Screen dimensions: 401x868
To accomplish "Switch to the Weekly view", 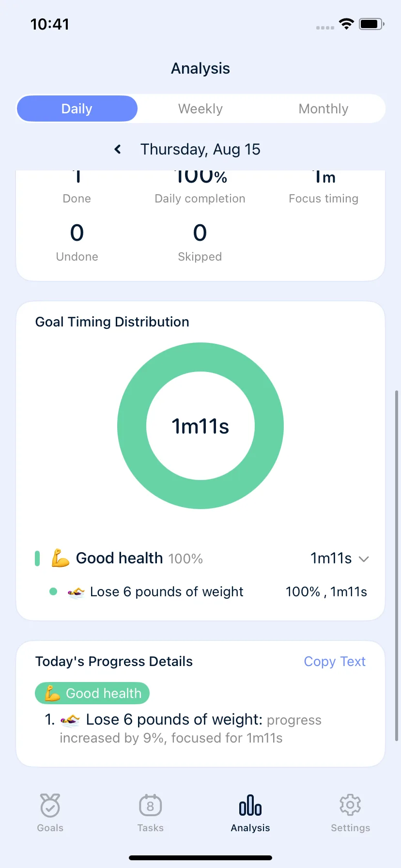I will coord(200,108).
